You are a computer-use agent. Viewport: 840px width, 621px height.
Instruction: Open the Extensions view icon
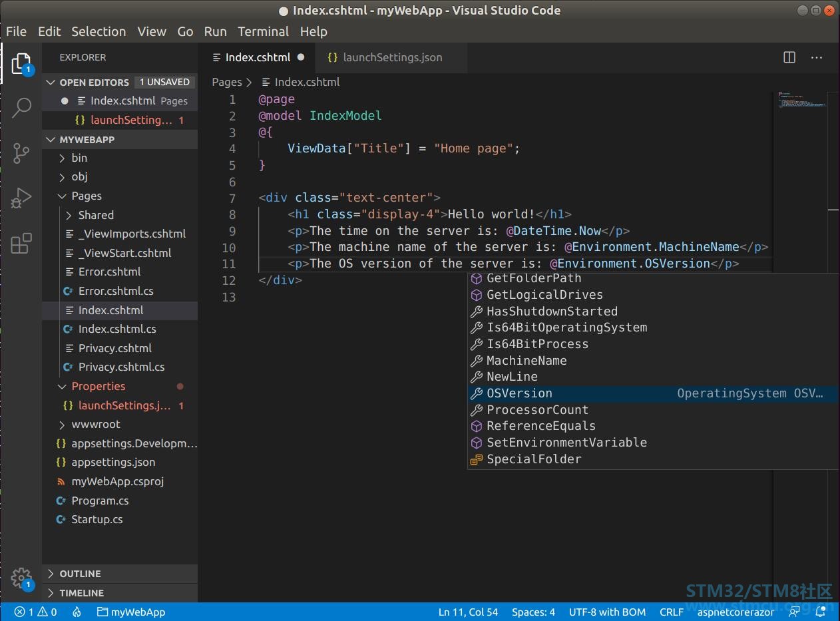(21, 244)
